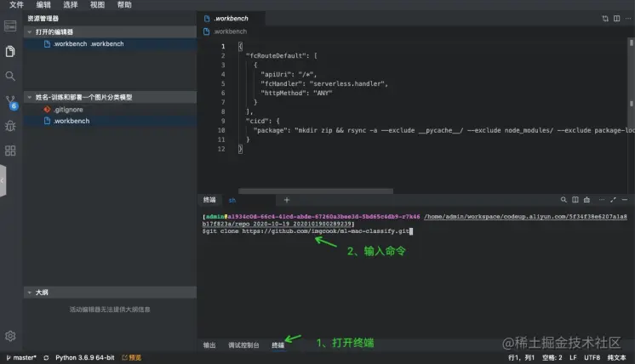
Task: Select the .workbench editor tab
Action: pyautogui.click(x=231, y=19)
